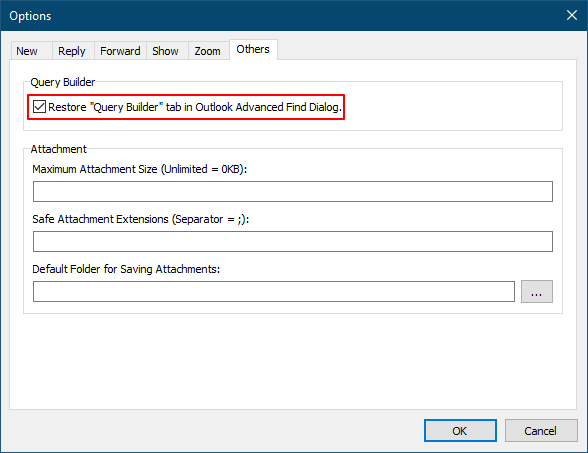588x453 pixels.
Task: Click the Options title bar text
Action: click(30, 16)
